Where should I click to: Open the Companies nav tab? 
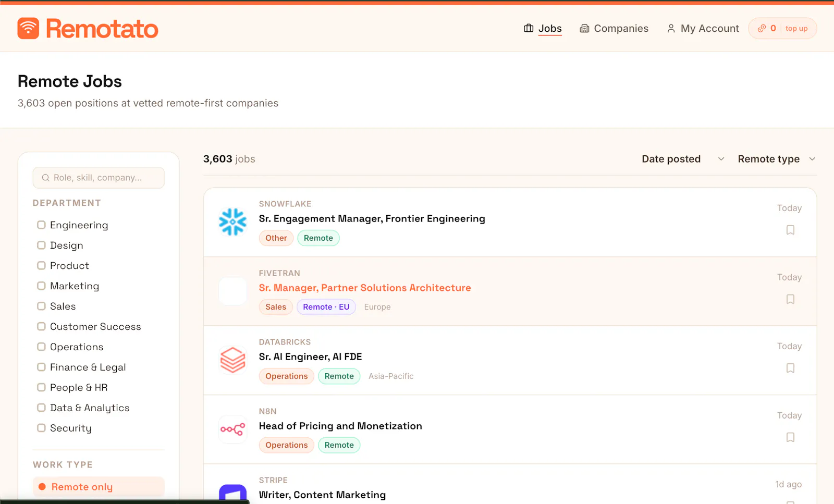click(x=614, y=28)
